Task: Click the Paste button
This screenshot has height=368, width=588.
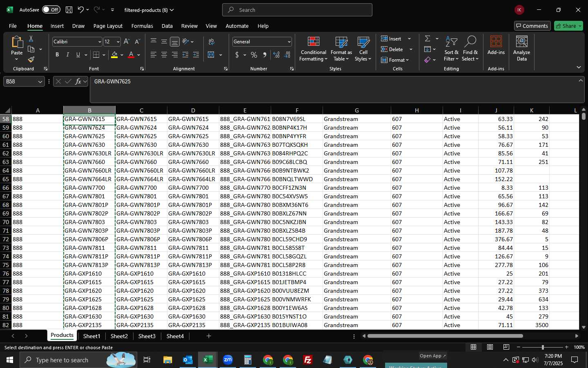Action: 17,48
